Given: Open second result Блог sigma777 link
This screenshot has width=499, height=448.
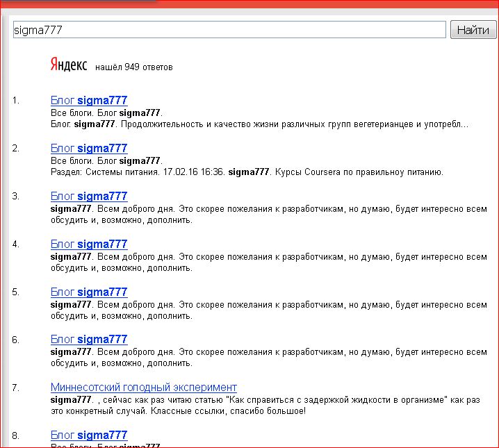Looking at the screenshot, I should coord(89,149).
